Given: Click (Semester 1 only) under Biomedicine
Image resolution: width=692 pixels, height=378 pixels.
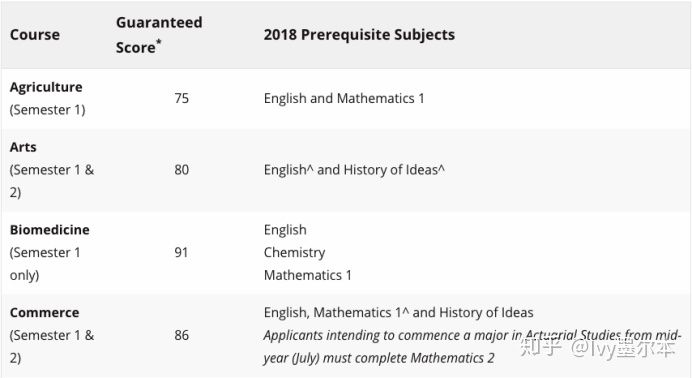Looking at the screenshot, I should (x=45, y=264).
